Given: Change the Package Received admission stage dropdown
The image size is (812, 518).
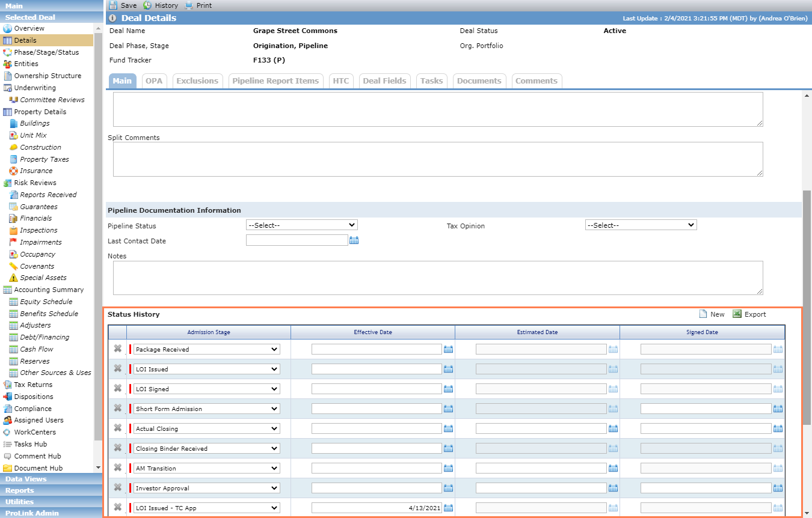Looking at the screenshot, I should [x=207, y=349].
